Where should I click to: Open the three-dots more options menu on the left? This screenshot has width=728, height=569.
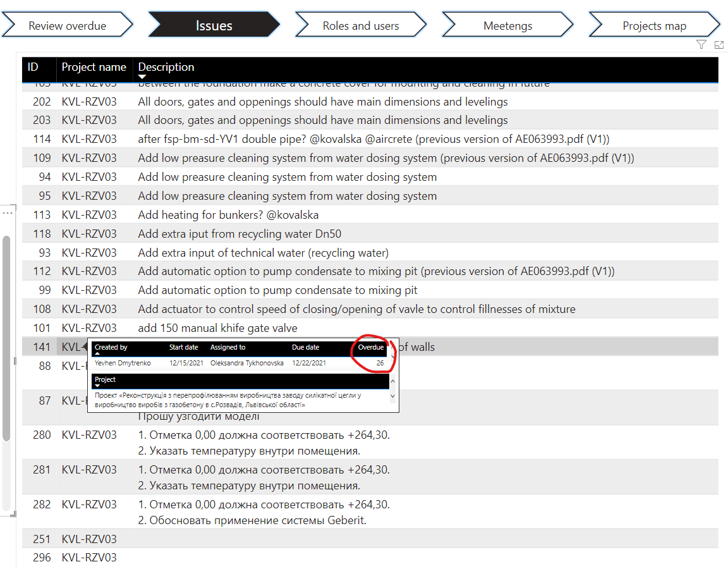click(x=8, y=212)
